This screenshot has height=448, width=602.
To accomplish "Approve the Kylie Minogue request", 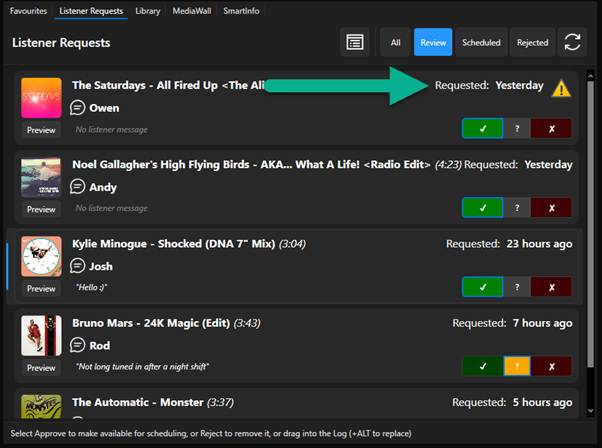I will [x=483, y=287].
